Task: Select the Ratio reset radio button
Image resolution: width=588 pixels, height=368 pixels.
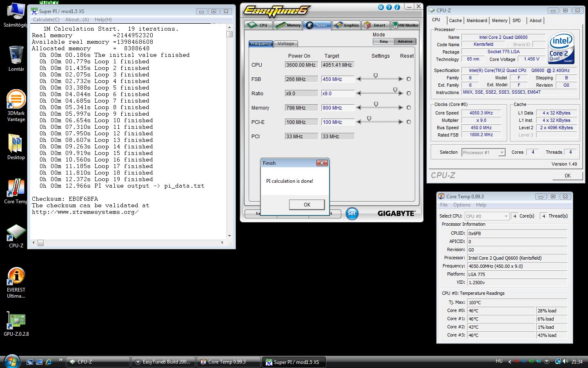Action: pyautogui.click(x=409, y=93)
